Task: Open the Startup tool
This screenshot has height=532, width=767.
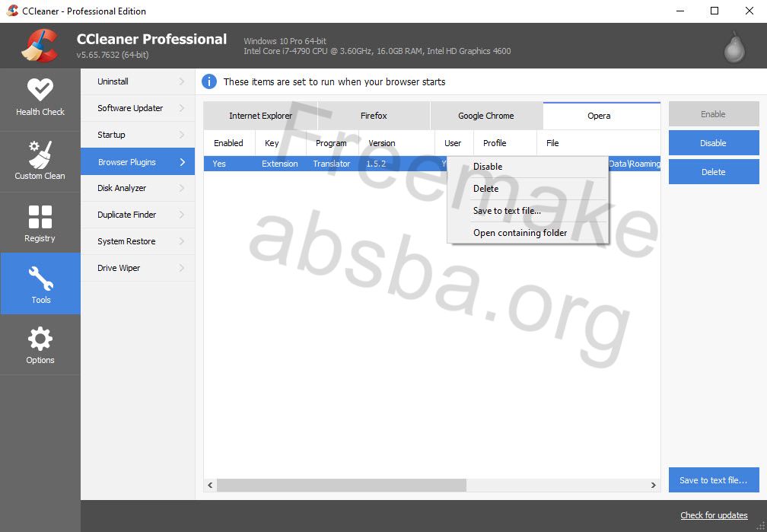Action: [138, 135]
